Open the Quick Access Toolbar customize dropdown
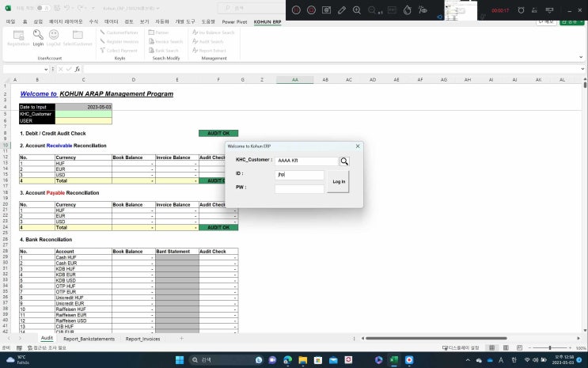 point(93,9)
